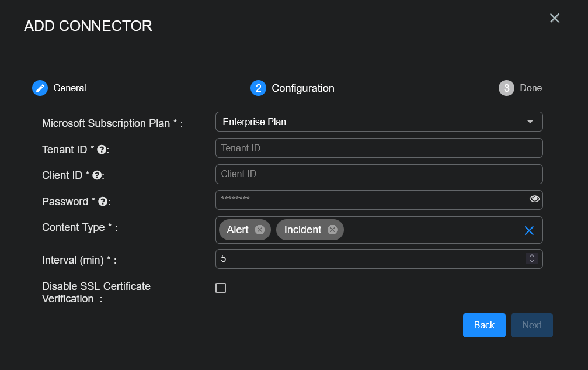This screenshot has width=588, height=370.
Task: Click the Client ID help question-mark icon
Action: (x=97, y=175)
